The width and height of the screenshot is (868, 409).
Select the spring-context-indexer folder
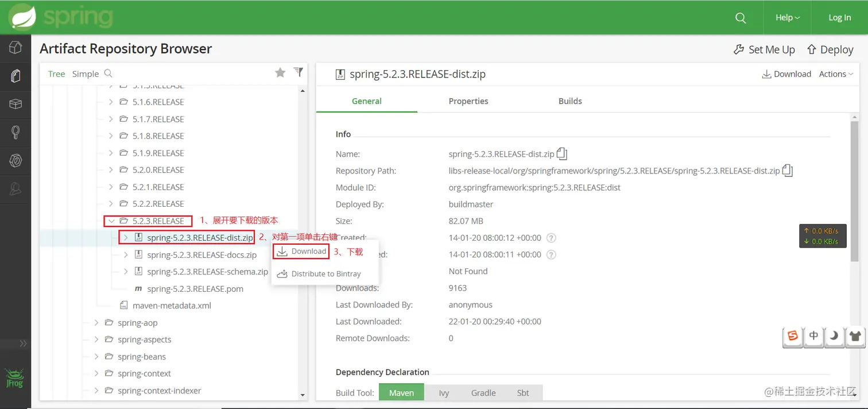point(160,391)
